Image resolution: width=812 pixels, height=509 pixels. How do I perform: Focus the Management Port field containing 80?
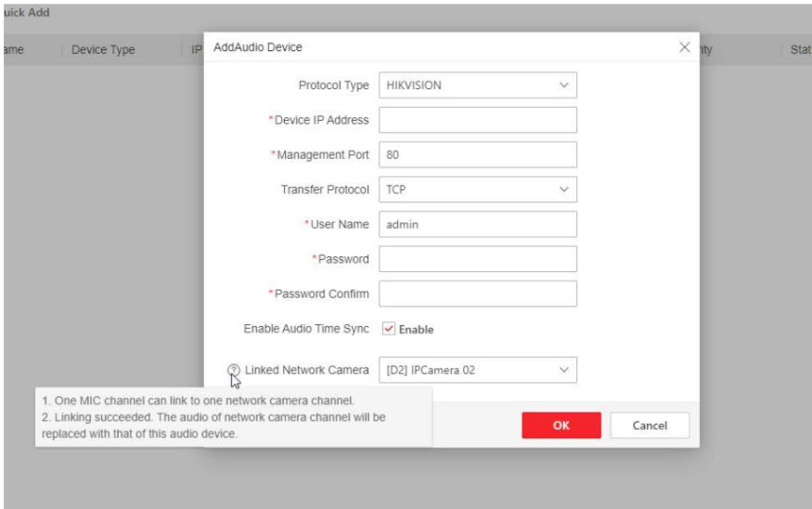tap(477, 155)
